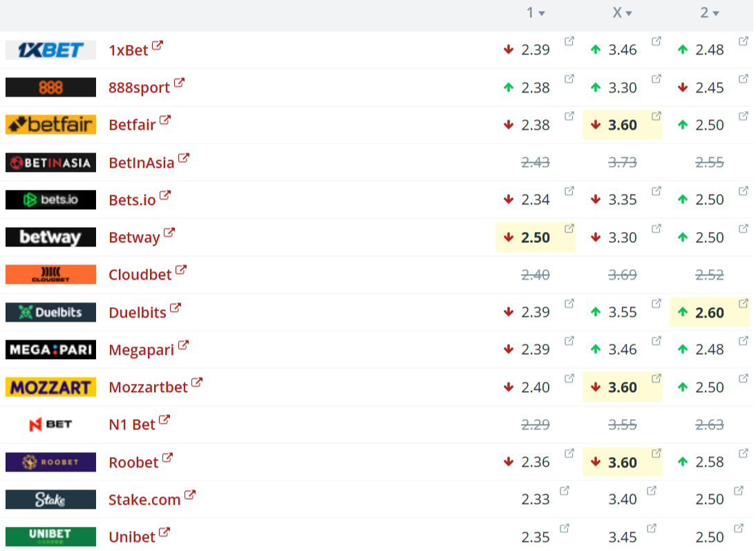Open external icon next to Stake.com 2.33 odds
Viewport: 756px width, 551px height.
click(x=565, y=491)
